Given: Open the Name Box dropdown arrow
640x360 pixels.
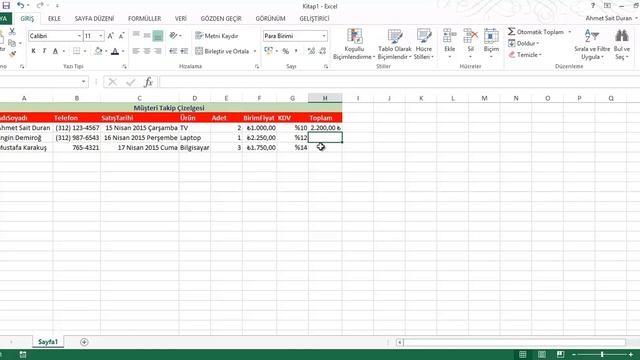Looking at the screenshot, I should [x=84, y=82].
